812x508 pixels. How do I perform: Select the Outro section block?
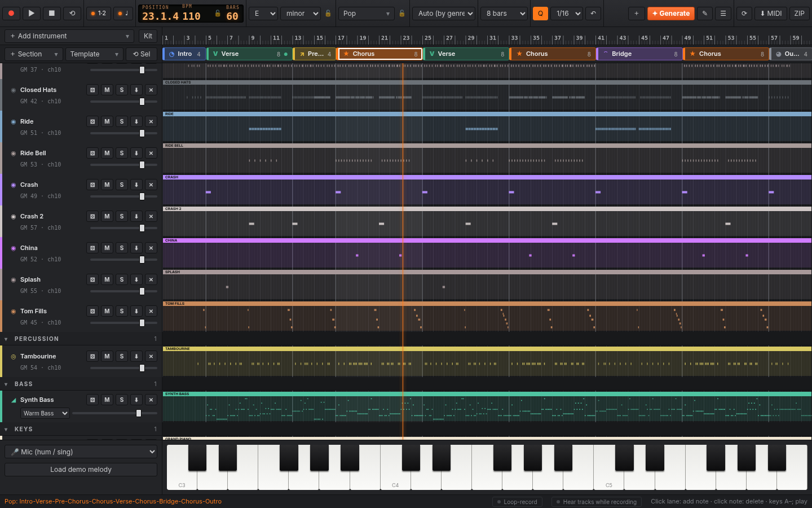pos(791,54)
